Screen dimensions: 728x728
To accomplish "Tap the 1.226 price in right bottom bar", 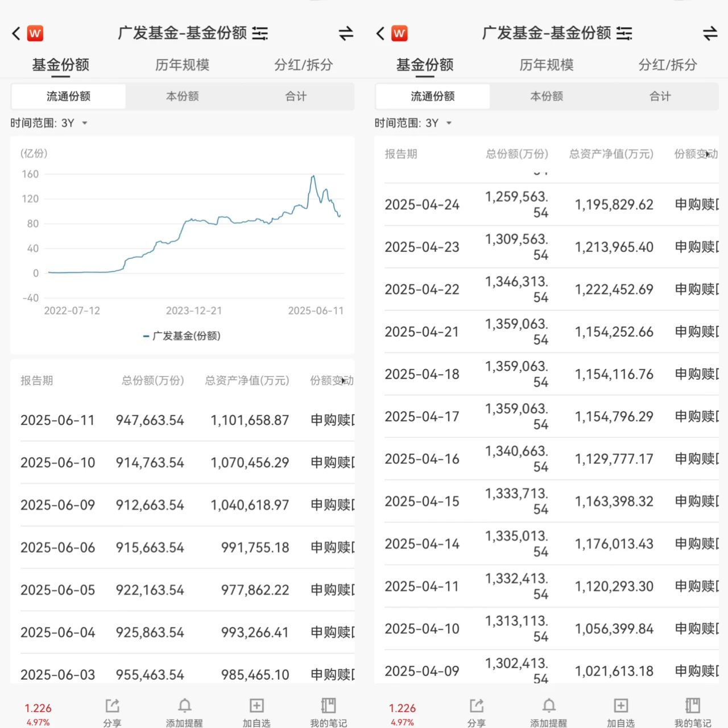I will [402, 708].
